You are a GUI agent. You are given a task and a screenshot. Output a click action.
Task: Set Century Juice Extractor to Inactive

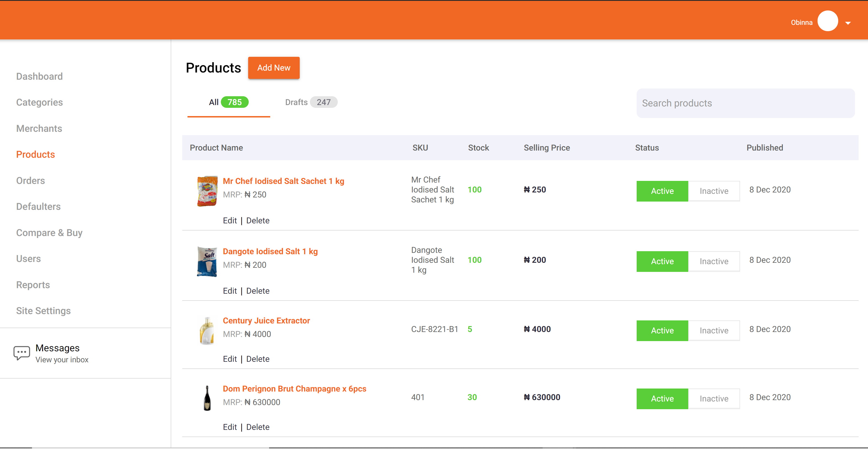[714, 331]
